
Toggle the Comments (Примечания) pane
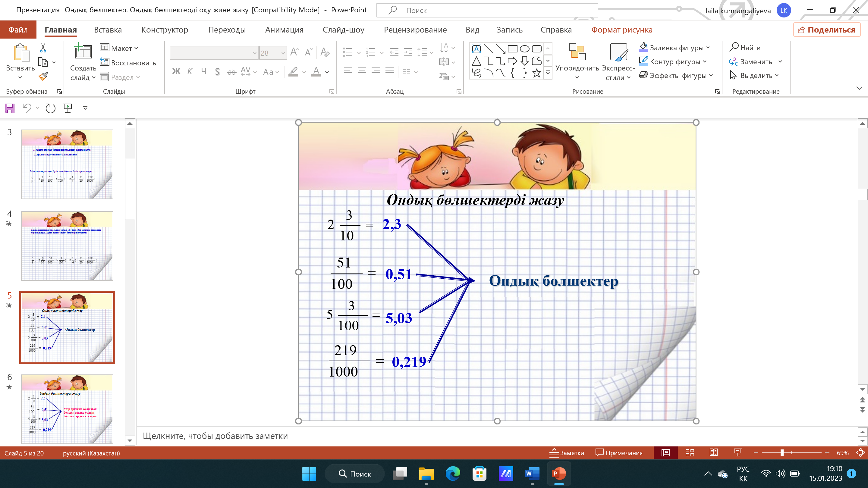[619, 453]
